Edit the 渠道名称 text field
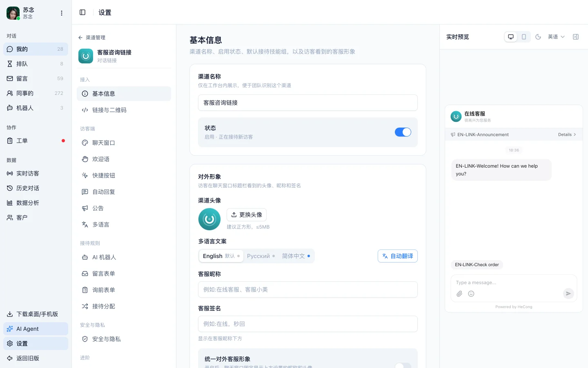This screenshot has height=368, width=588. 308,103
